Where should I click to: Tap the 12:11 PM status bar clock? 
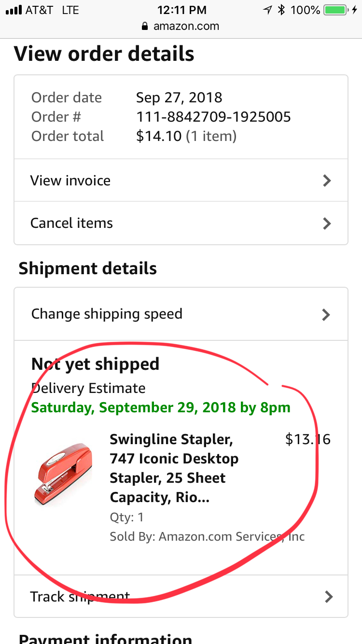tap(182, 10)
